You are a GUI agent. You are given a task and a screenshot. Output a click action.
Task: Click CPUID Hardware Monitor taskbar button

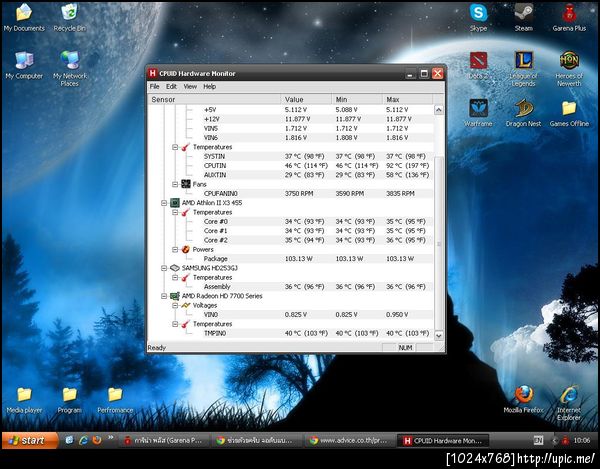click(x=444, y=441)
